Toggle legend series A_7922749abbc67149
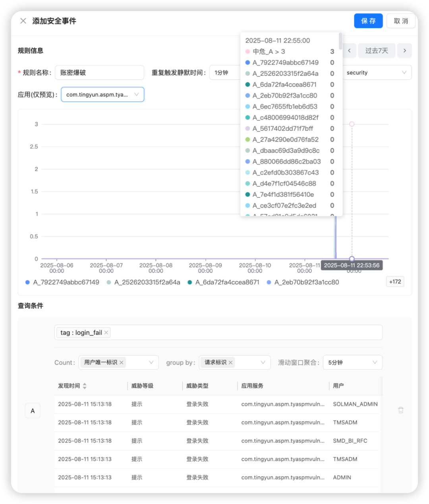The image size is (429, 504). click(62, 282)
